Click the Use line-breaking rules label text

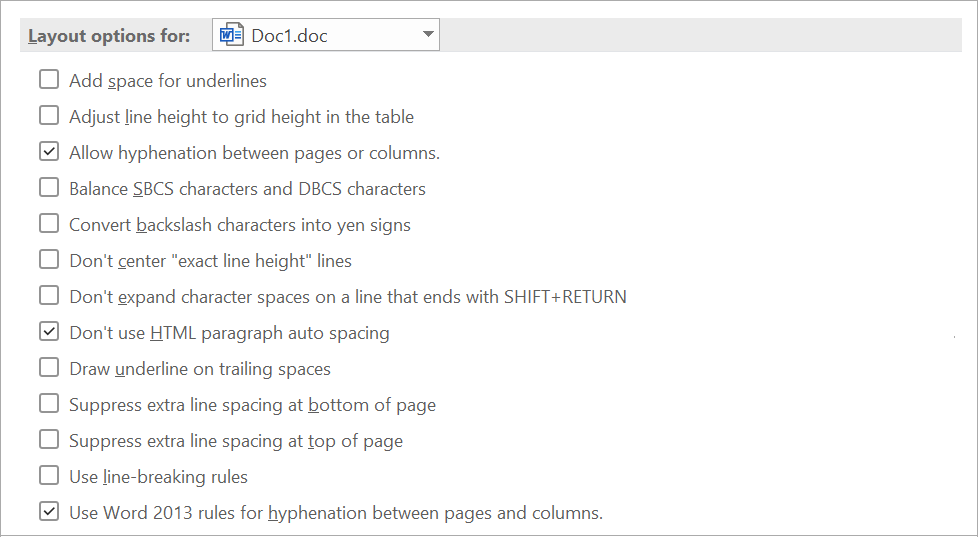pos(158,477)
